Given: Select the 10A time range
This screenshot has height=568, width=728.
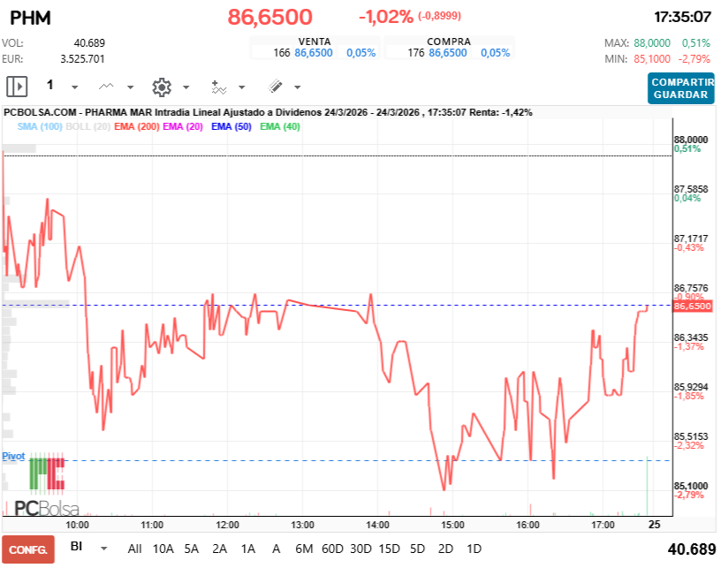Looking at the screenshot, I should pyautogui.click(x=163, y=549).
